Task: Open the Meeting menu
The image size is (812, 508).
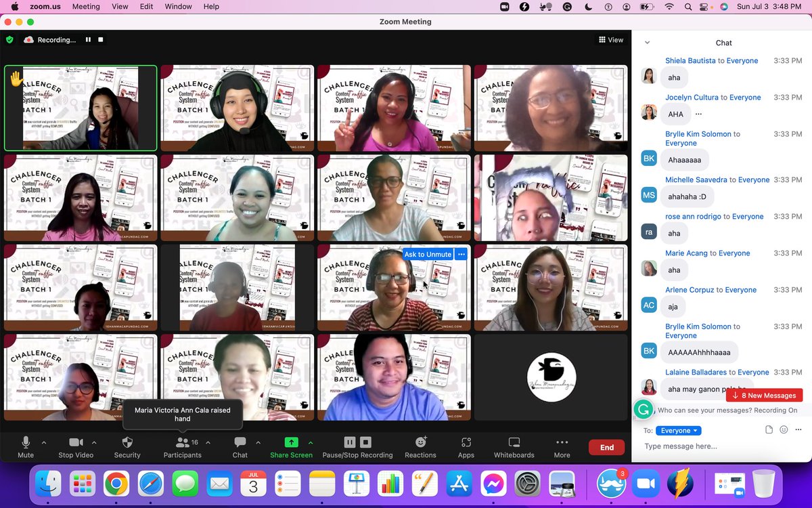Action: click(86, 6)
